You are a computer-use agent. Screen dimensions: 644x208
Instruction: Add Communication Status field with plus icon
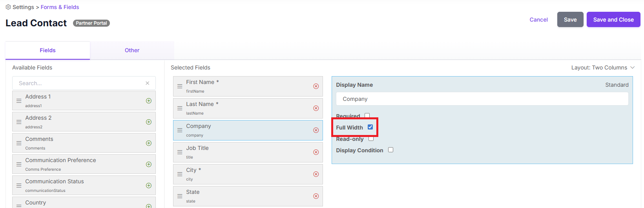coord(149,186)
